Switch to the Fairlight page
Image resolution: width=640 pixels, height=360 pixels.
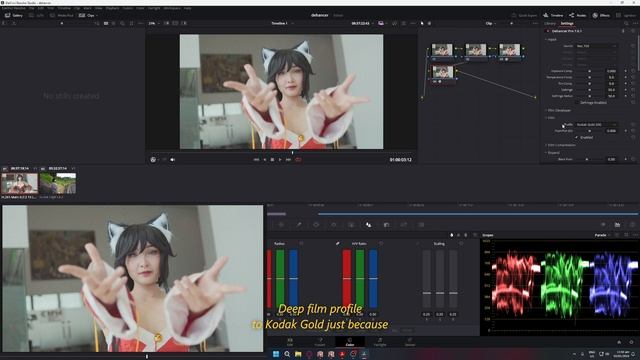[x=380, y=342]
